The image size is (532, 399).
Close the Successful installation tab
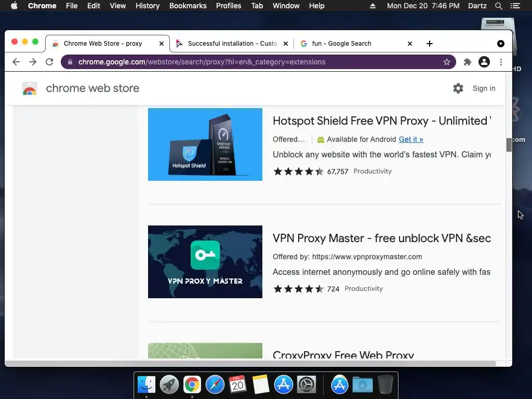click(286, 44)
